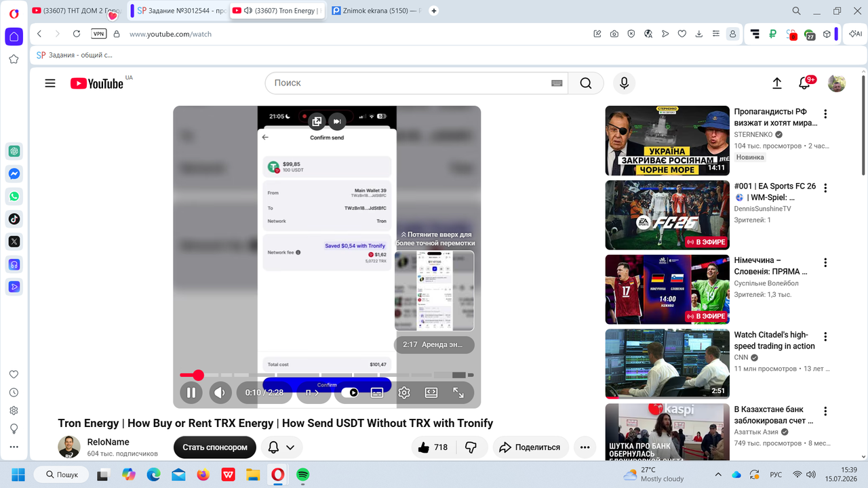The width and height of the screenshot is (868, 488).
Task: Add the page to bookmarks with the heart
Action: 682,34
